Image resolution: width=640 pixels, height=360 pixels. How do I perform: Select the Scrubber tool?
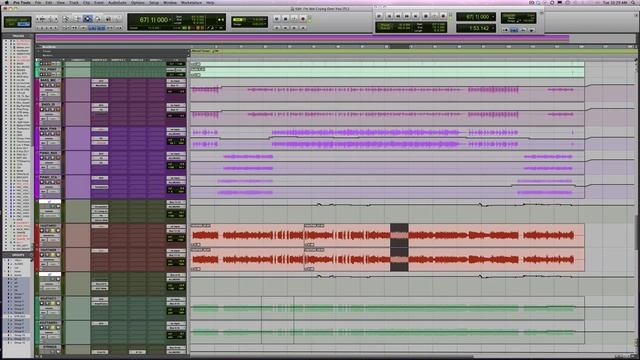coord(108,18)
